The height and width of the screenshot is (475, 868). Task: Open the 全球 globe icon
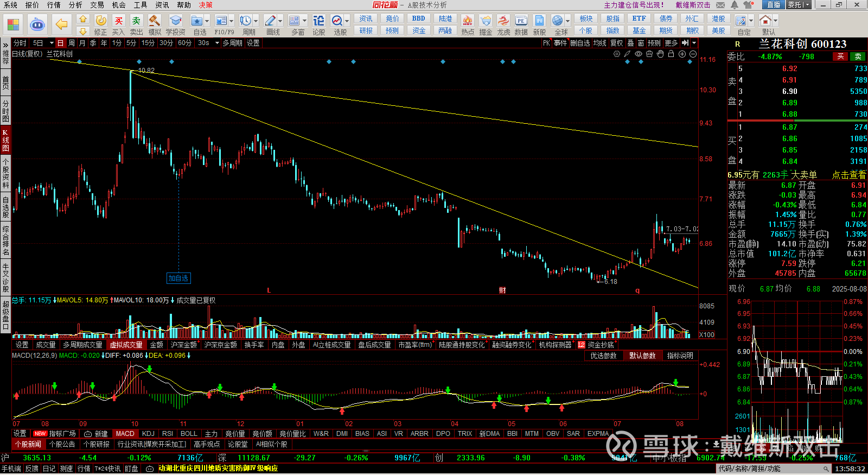point(558,21)
